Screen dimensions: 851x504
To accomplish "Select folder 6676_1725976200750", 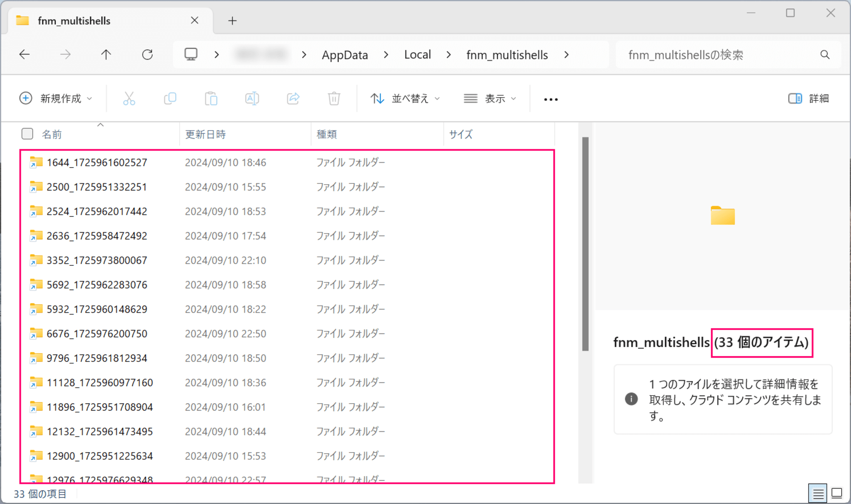I will tap(97, 334).
